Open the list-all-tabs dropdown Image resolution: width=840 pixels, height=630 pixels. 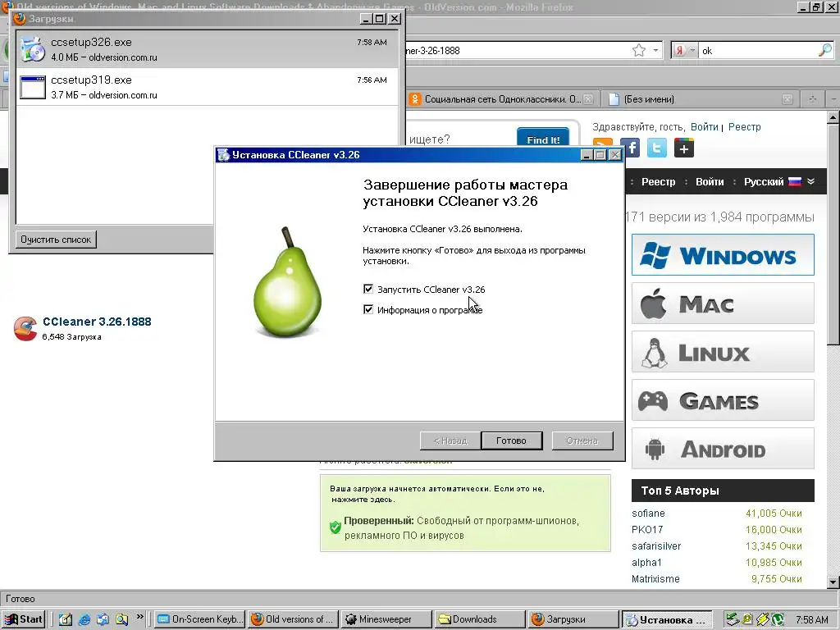coord(833,99)
